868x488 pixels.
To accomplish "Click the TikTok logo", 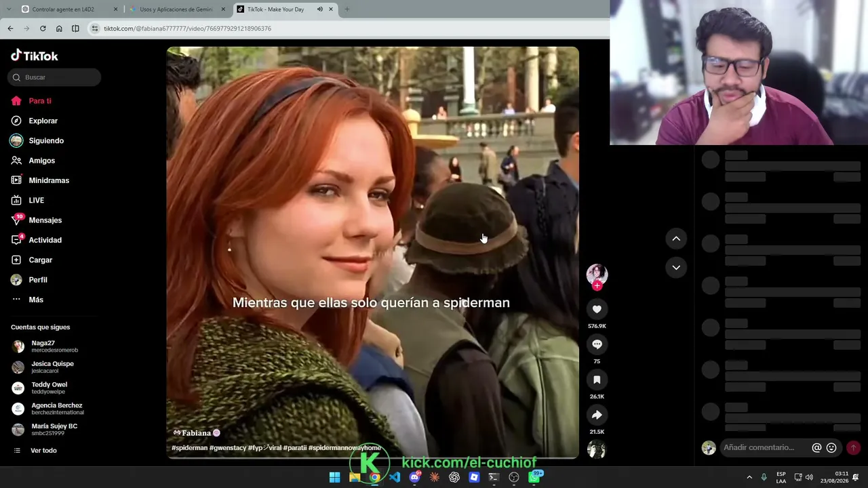I will 35,56.
